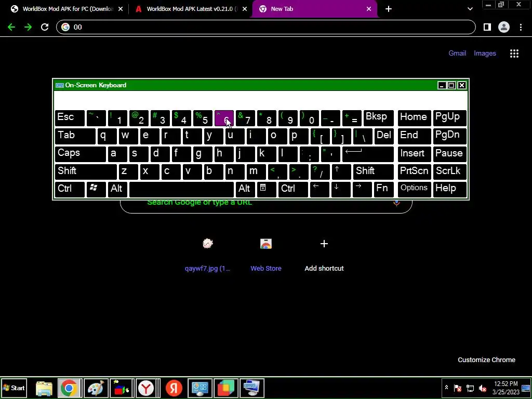The width and height of the screenshot is (532, 399).
Task: Click the Insert key
Action: click(x=414, y=154)
